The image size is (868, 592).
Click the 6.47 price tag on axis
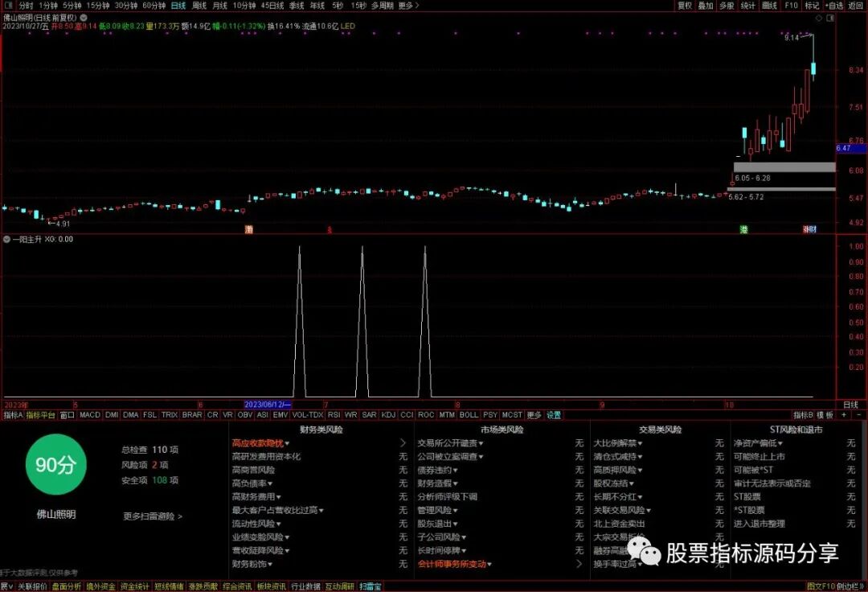tap(851, 149)
